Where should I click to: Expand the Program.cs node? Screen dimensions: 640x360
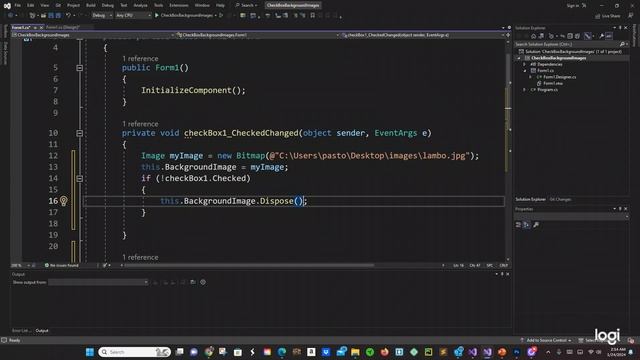[524, 90]
